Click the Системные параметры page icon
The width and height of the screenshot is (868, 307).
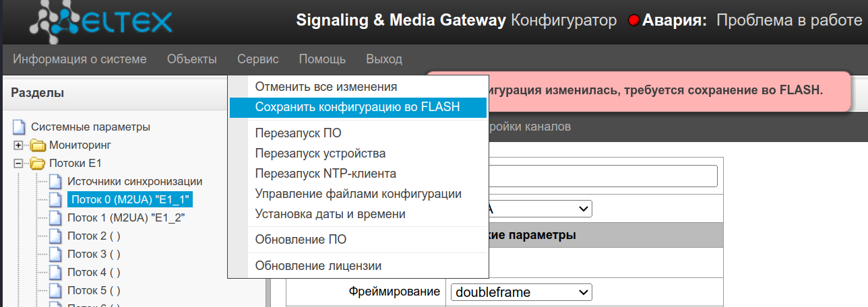point(20,127)
